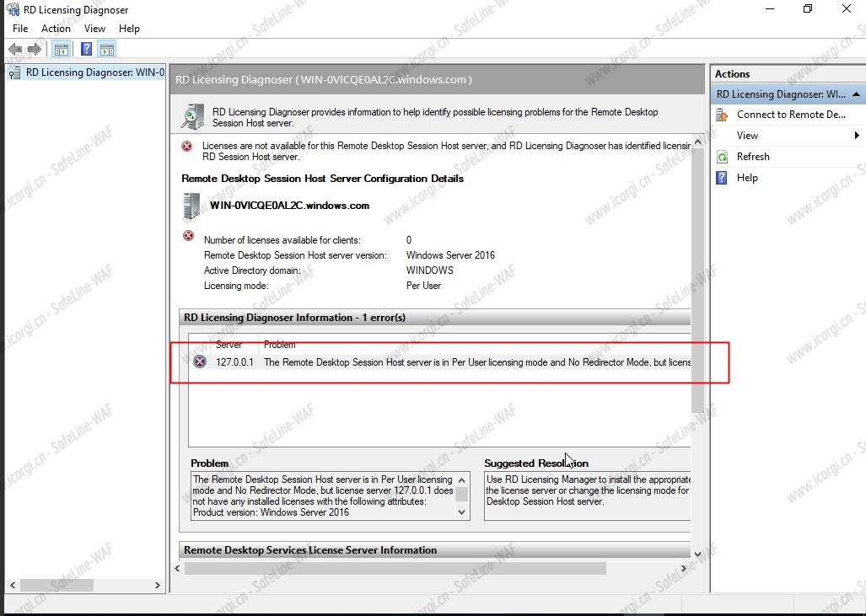Open the File menu
866x616 pixels.
click(x=20, y=29)
